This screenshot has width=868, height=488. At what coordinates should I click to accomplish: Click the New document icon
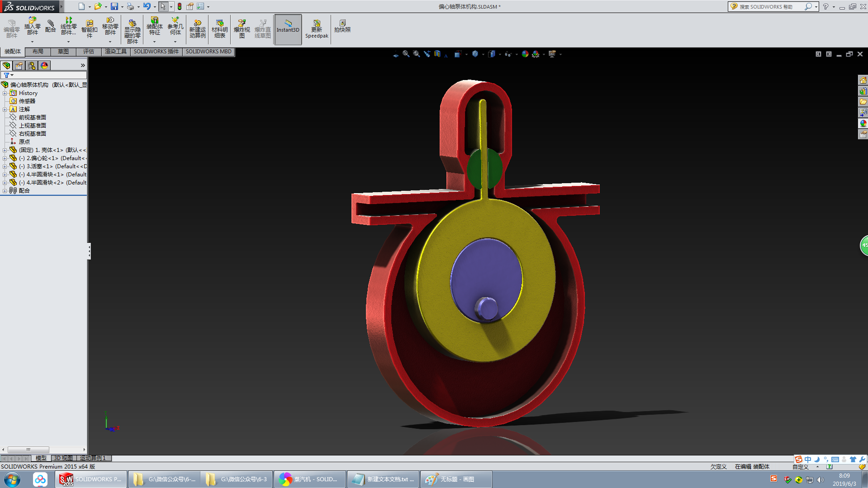point(81,6)
